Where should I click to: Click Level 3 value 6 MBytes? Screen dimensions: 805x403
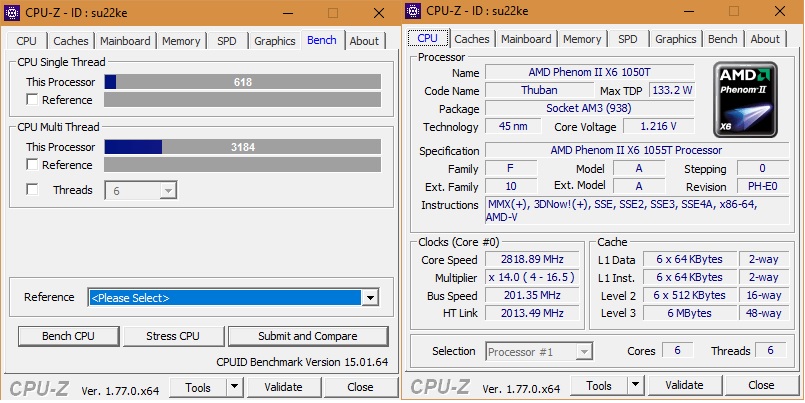tap(689, 313)
